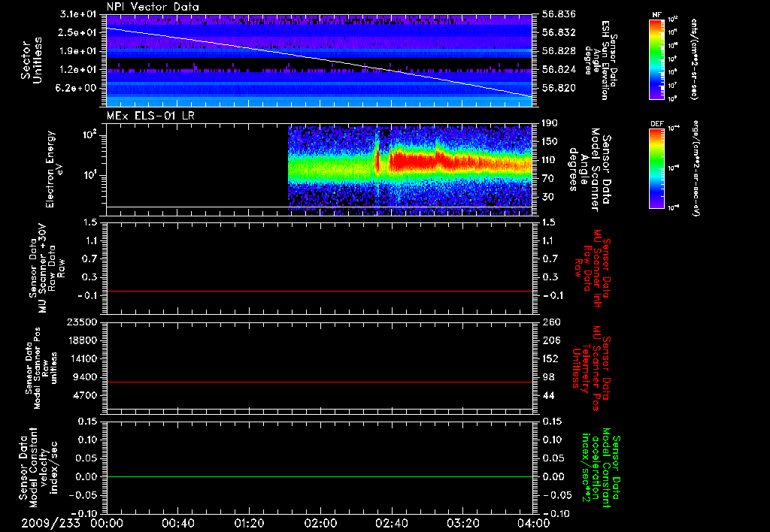Click the '56.836' sun elevation value
The image size is (770, 532).
point(559,14)
